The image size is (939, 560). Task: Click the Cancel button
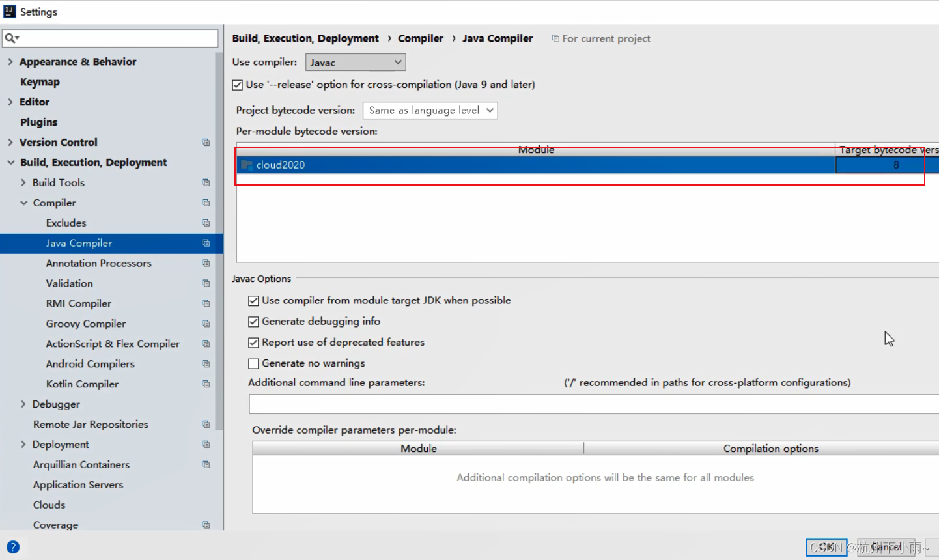pyautogui.click(x=886, y=547)
